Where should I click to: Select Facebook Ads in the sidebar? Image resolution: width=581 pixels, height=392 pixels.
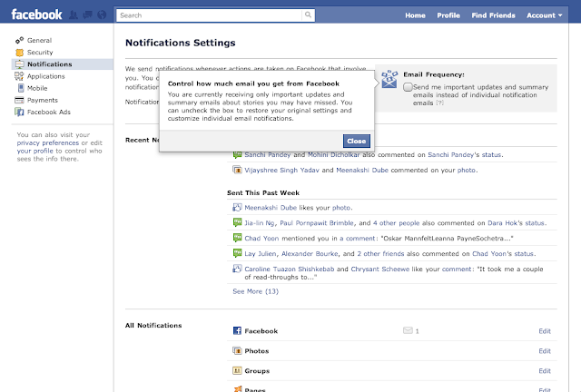pos(48,112)
